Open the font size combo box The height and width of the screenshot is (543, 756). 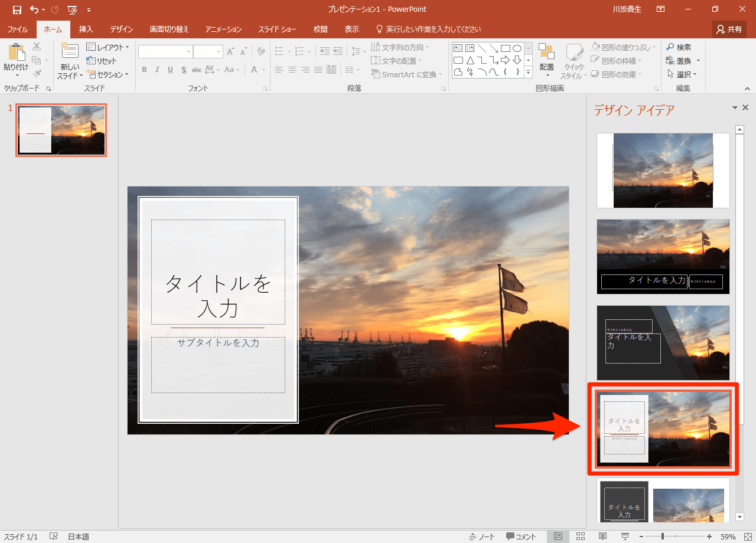(208, 52)
